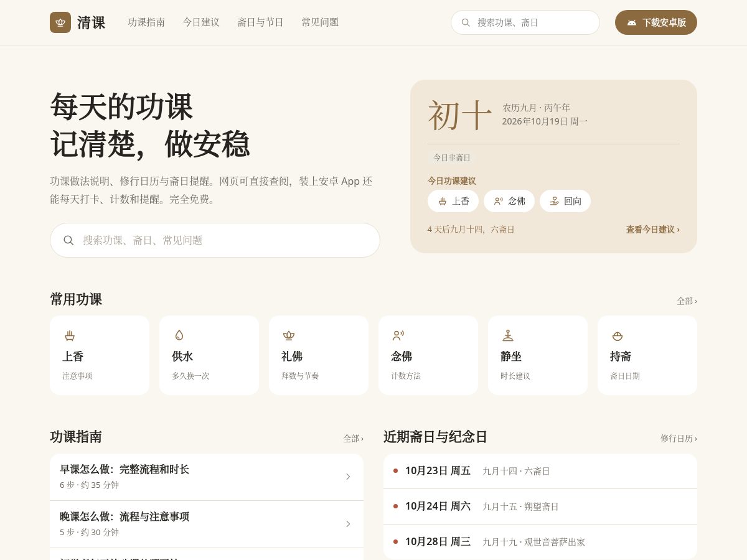747x560 pixels.
Task: Select the 上香 suggestion chip
Action: coord(453,201)
